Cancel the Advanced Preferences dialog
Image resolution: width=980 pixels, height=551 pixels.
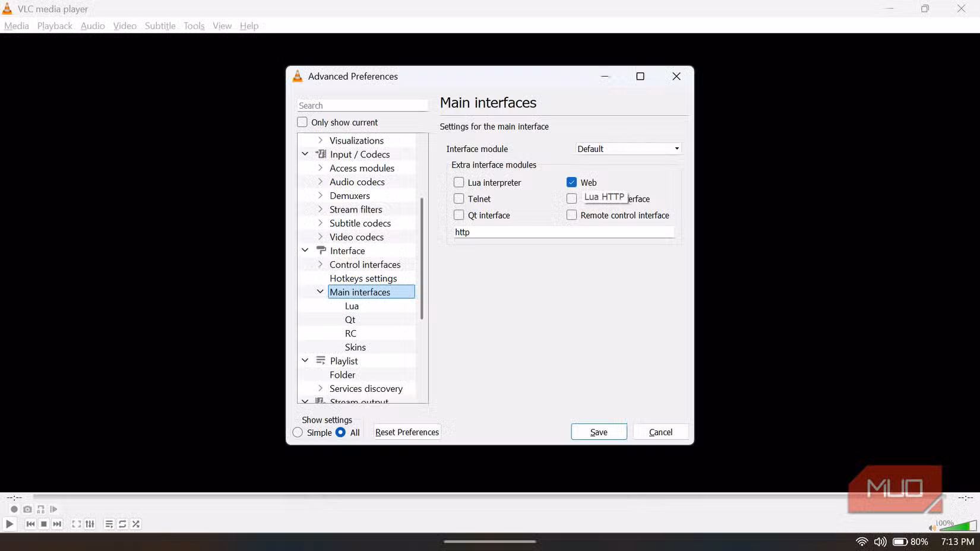click(x=660, y=432)
